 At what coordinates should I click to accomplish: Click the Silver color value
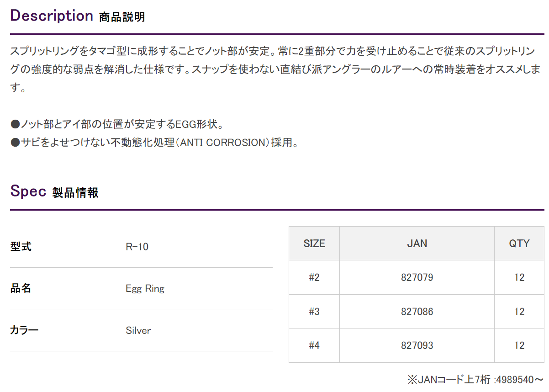(138, 330)
